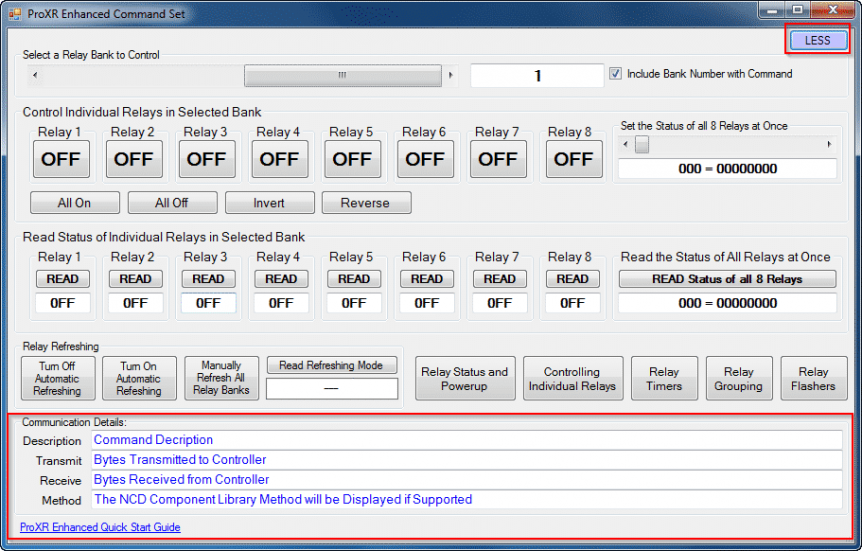Open ProXR Enhanced Quick Start Guide link
862x551 pixels.
(100, 527)
